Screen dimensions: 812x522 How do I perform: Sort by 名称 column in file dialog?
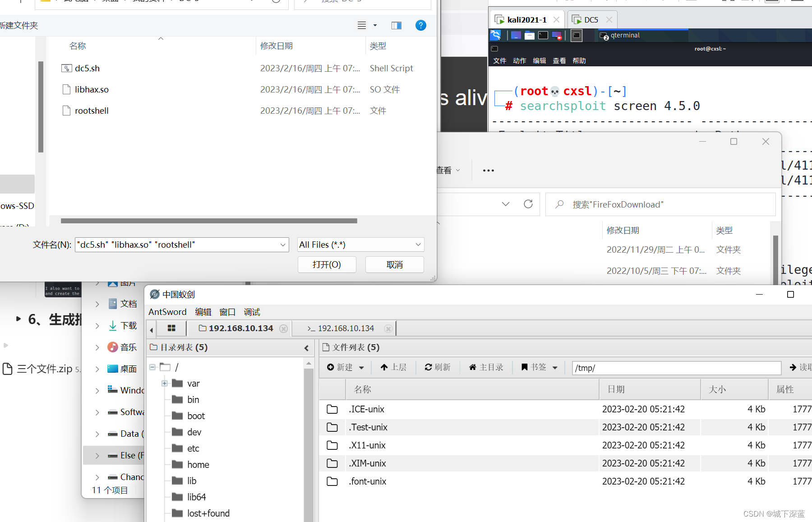78,46
